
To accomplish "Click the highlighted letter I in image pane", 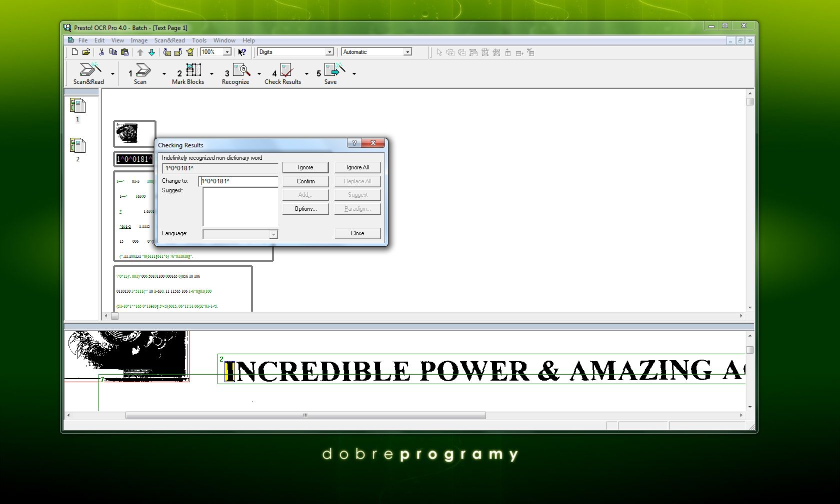I will (x=229, y=371).
